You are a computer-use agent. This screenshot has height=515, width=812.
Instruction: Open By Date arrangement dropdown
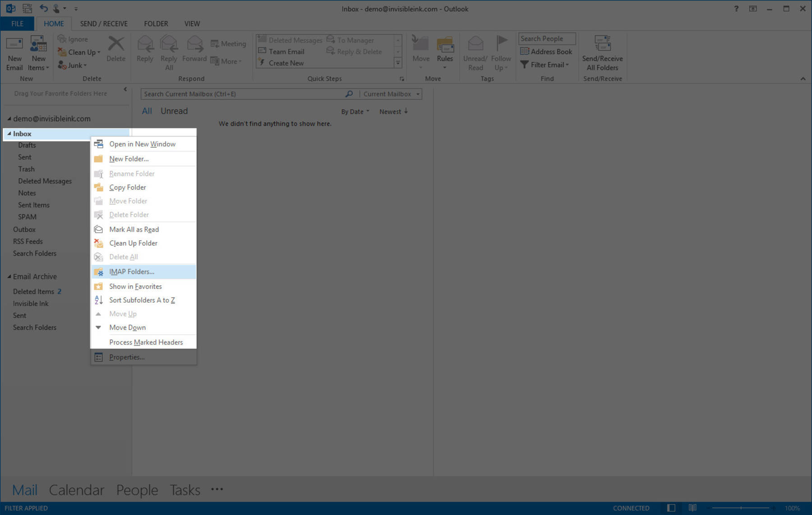355,111
